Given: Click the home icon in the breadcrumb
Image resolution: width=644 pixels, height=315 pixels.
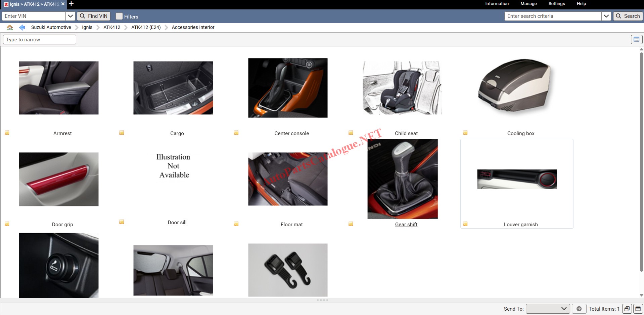Looking at the screenshot, I should click(10, 28).
